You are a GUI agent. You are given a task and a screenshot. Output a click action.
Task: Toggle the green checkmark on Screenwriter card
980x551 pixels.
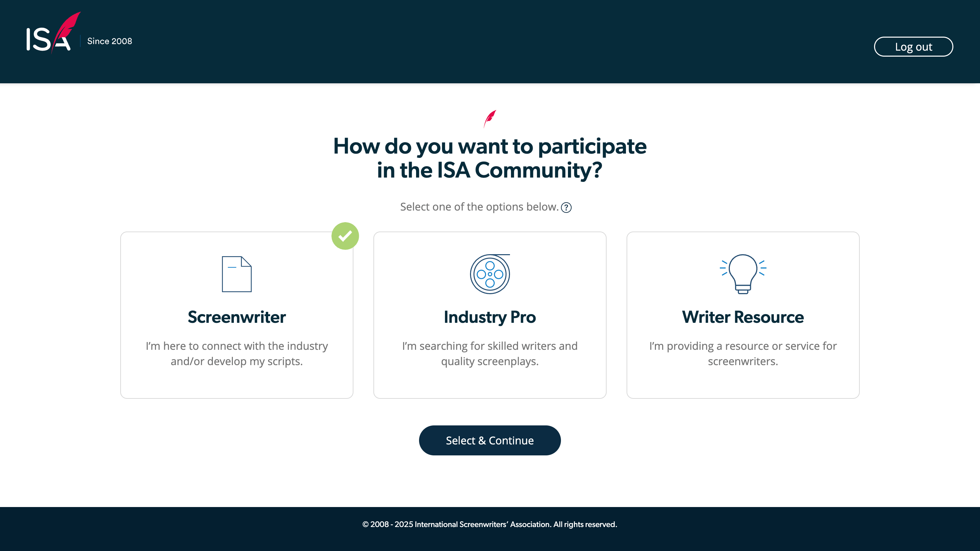[345, 236]
